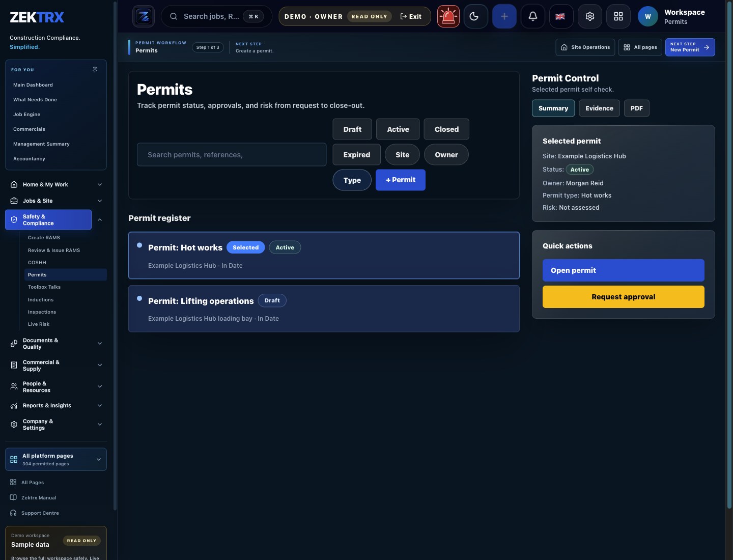Toggle dark mode with moon icon
733x560 pixels.
[x=476, y=16]
